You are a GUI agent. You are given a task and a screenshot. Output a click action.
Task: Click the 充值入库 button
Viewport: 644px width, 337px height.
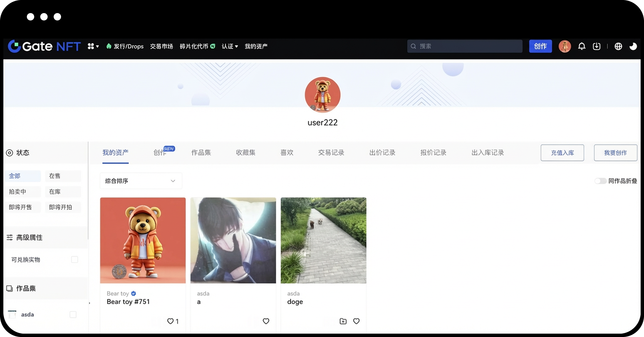562,153
